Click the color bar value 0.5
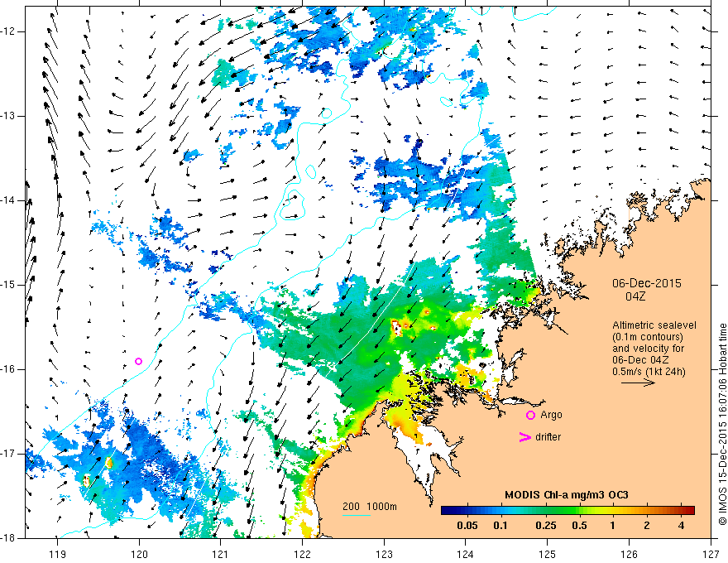 tap(579, 526)
